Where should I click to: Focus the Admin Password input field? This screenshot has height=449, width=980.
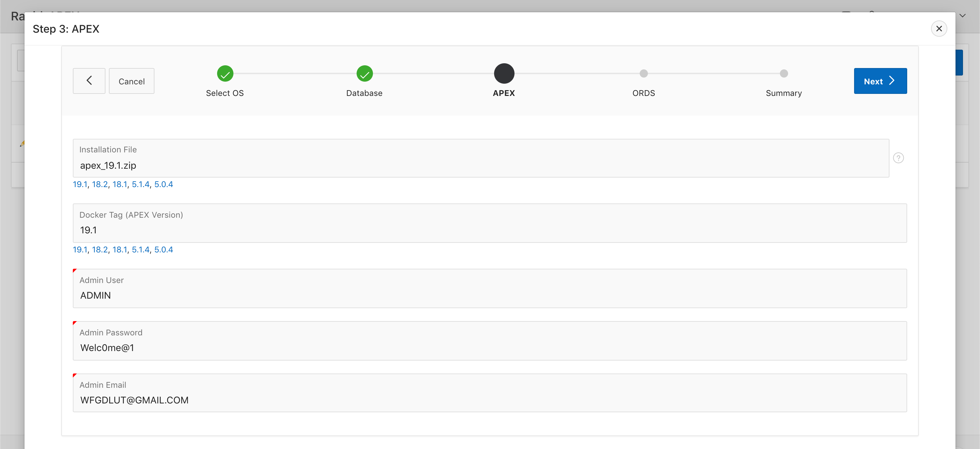coord(489,348)
